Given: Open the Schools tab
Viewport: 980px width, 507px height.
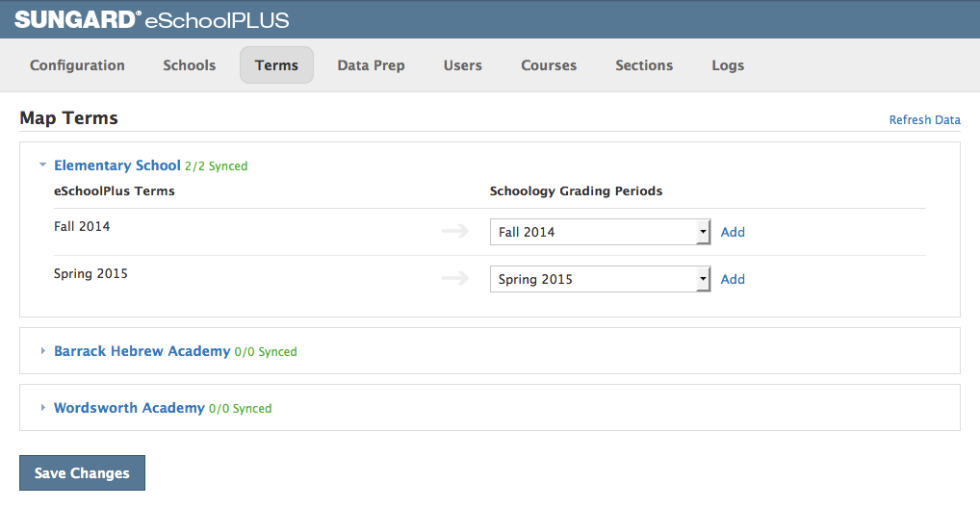Looking at the screenshot, I should point(190,65).
